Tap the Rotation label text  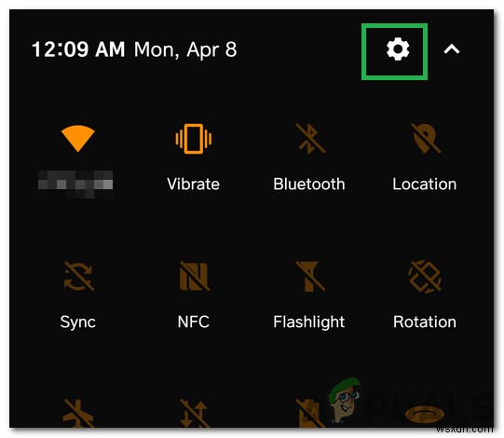point(425,322)
